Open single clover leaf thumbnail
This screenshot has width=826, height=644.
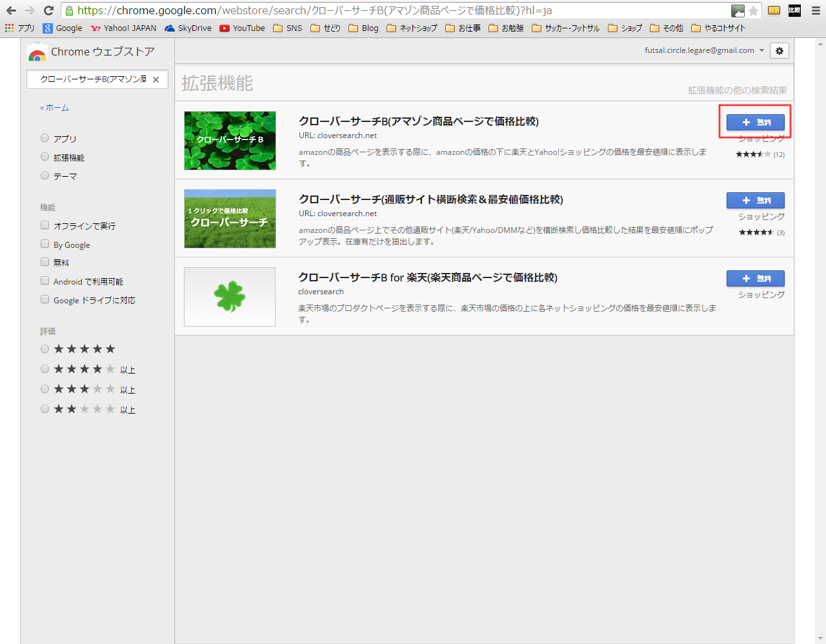pyautogui.click(x=230, y=297)
